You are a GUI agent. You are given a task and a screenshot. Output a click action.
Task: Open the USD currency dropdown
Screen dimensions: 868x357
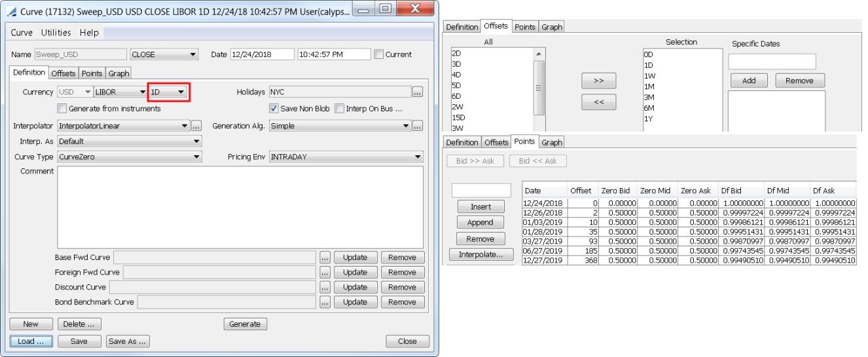pyautogui.click(x=76, y=92)
